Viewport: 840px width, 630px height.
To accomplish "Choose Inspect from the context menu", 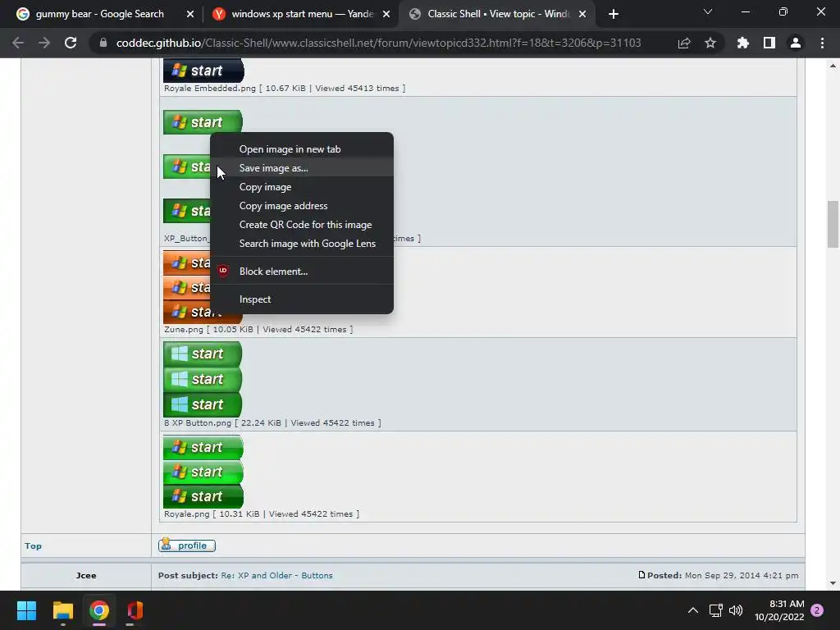I will click(302, 299).
